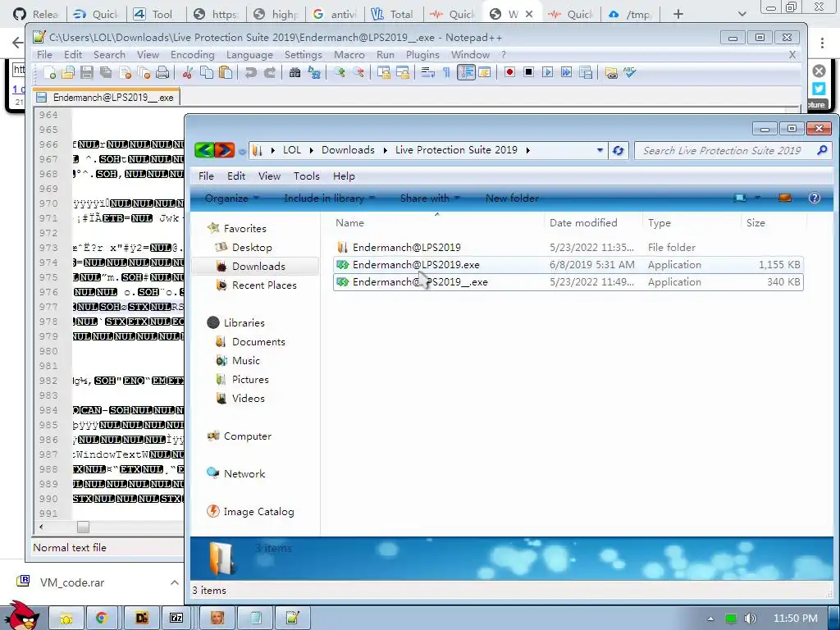Expand Include in library dropdown
Image resolution: width=840 pixels, height=630 pixels.
click(330, 199)
